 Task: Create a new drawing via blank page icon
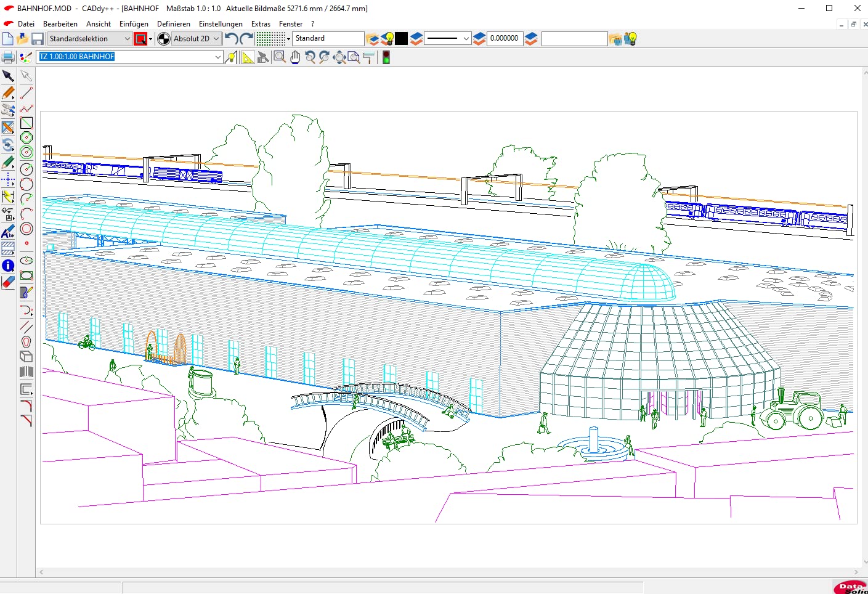click(x=7, y=39)
